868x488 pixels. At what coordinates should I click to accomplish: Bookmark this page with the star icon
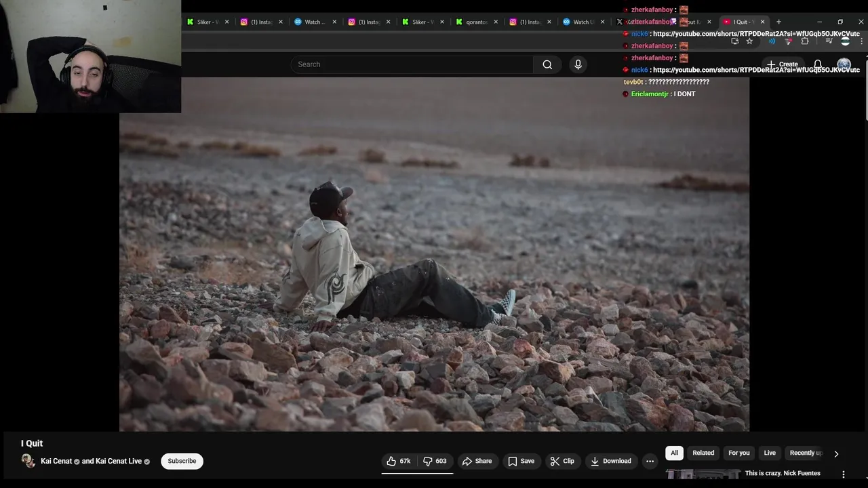749,41
